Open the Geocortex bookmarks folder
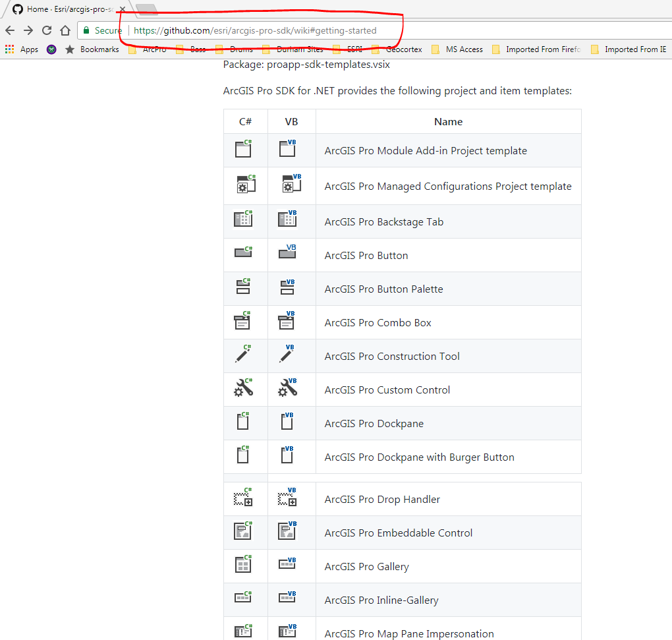This screenshot has height=640, width=672. point(397,49)
